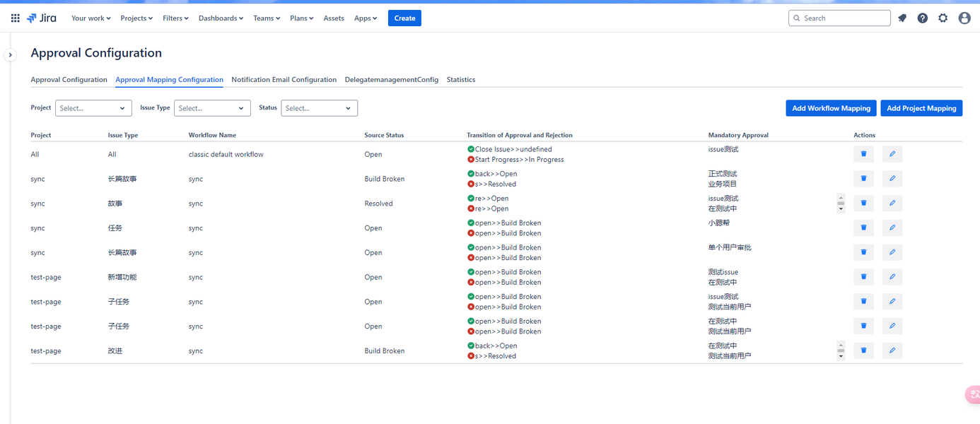Open the Teams dropdown menu
The width and height of the screenshot is (980, 424).
(267, 18)
